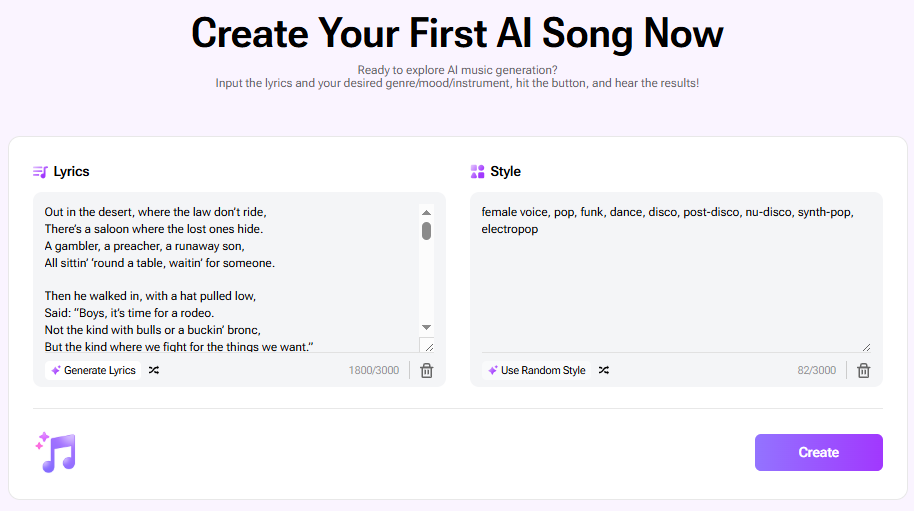Click the Use Random Style button
This screenshot has width=914, height=511.
[x=537, y=370]
